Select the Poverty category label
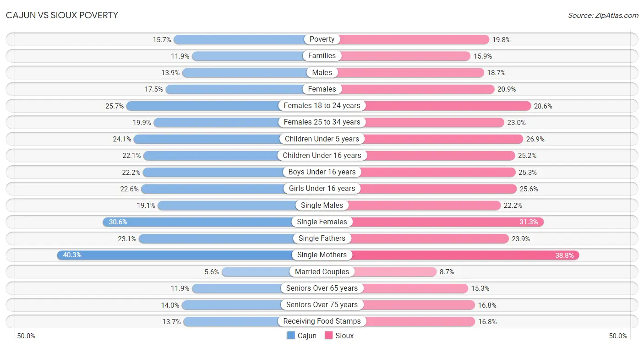Screen dimensions: 644x347 (x=322, y=39)
